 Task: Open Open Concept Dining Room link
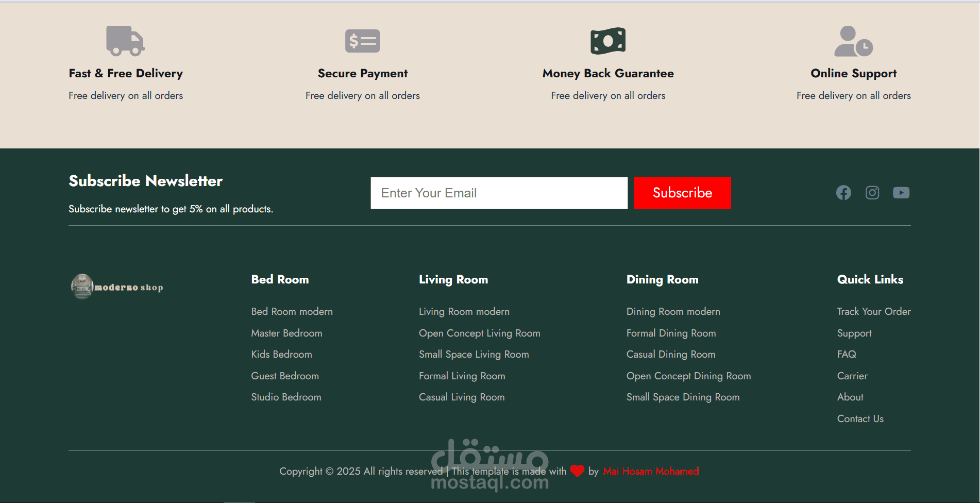(689, 376)
